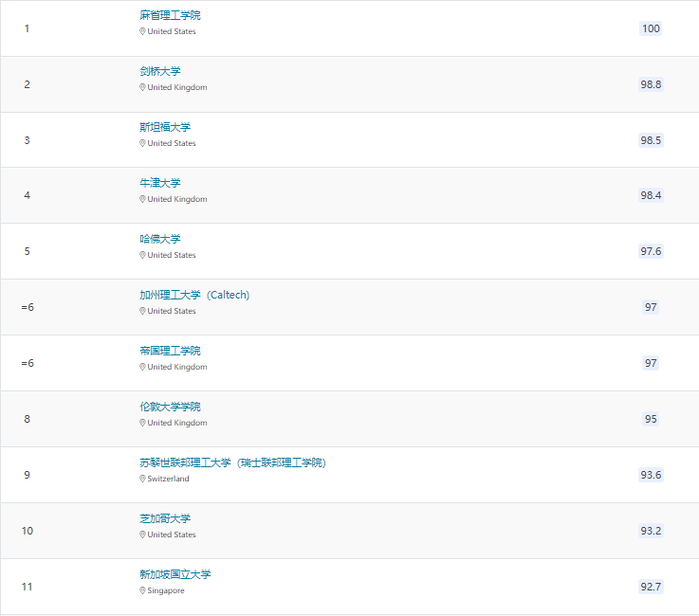Visit the 新加坡国立大学 link
699x616 pixels.
(175, 574)
